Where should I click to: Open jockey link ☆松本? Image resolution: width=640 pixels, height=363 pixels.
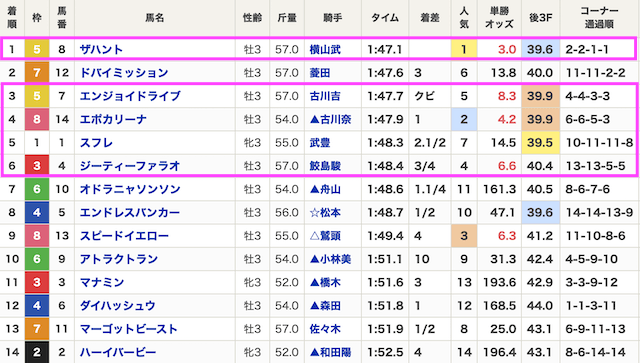[x=325, y=212]
